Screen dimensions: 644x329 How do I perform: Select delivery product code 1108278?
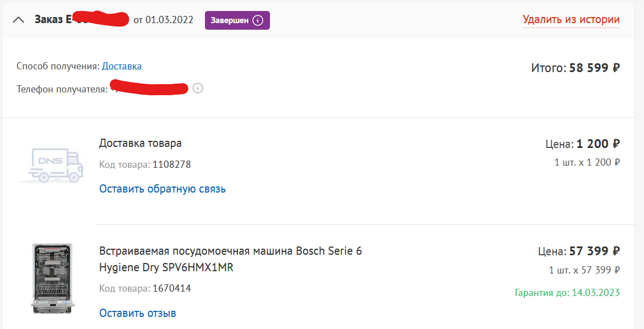(172, 165)
